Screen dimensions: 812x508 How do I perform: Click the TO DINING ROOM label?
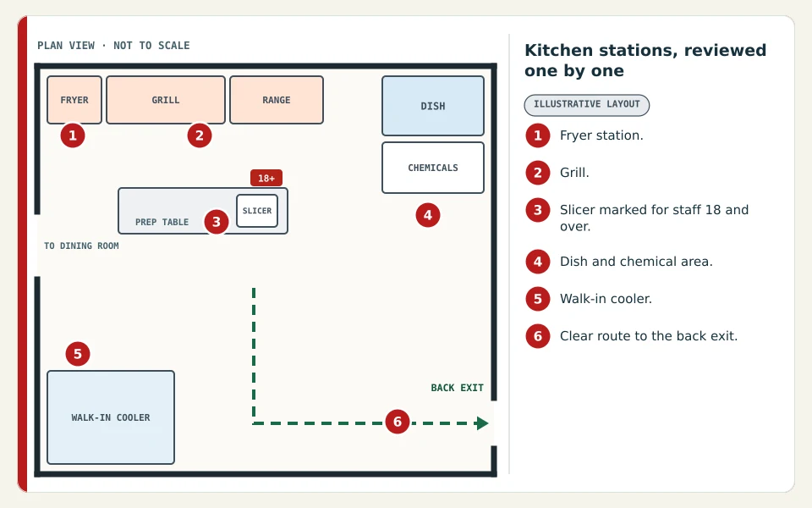coord(81,246)
